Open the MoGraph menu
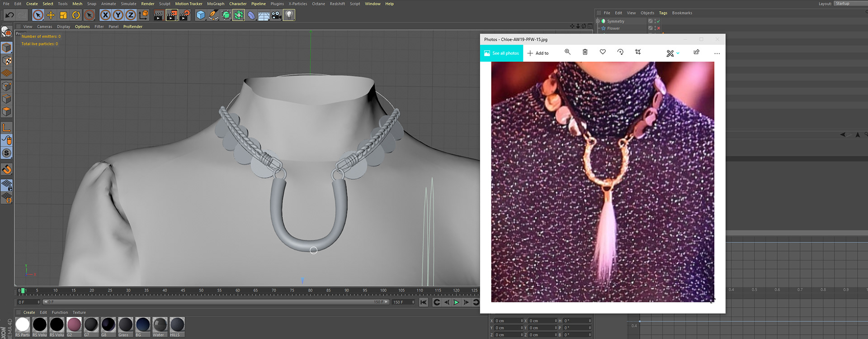 pyautogui.click(x=216, y=4)
